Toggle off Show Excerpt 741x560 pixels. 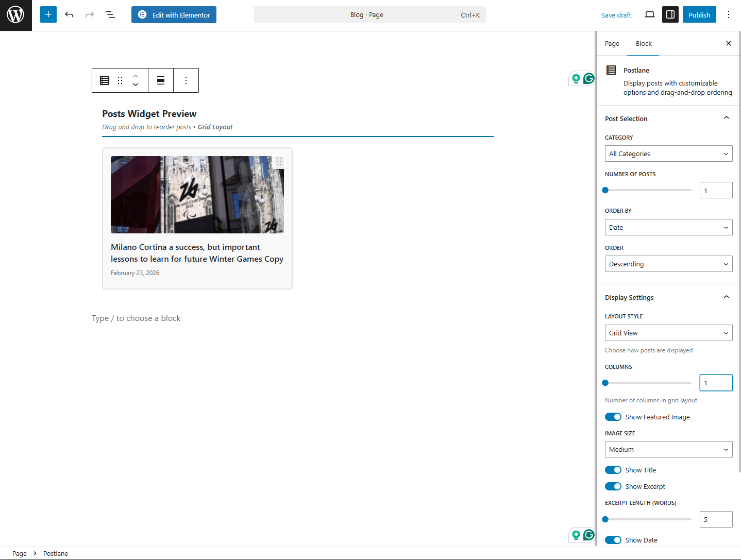point(613,486)
